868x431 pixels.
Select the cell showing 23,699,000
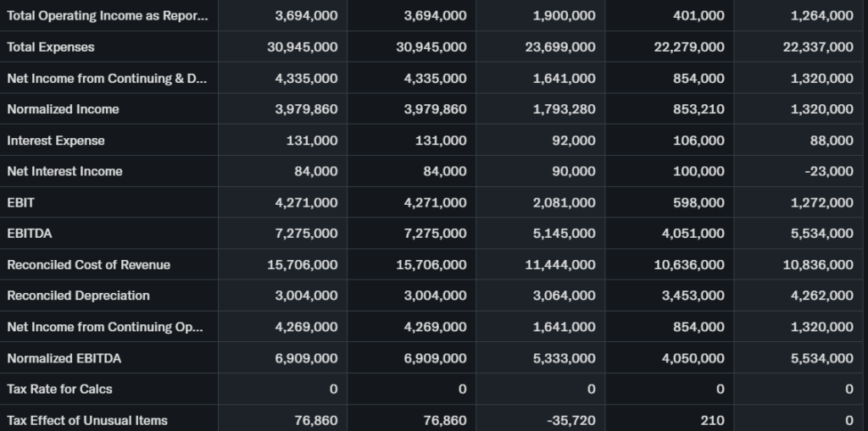click(x=560, y=47)
